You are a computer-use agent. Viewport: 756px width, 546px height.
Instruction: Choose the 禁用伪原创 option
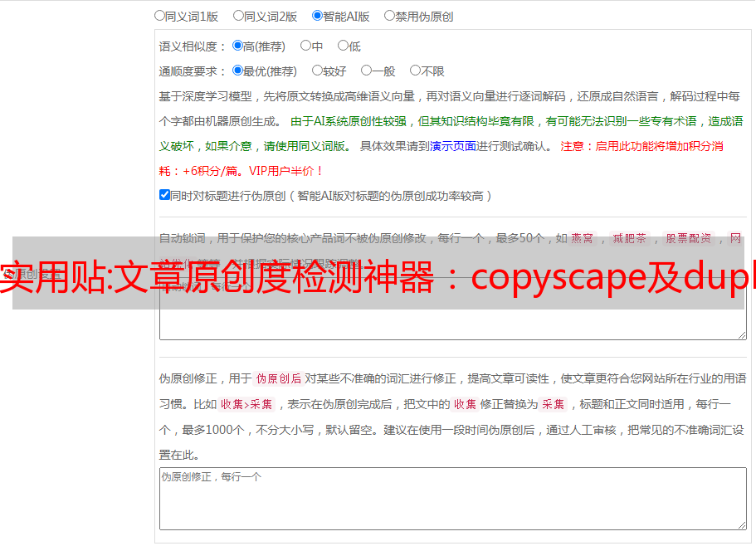(389, 16)
